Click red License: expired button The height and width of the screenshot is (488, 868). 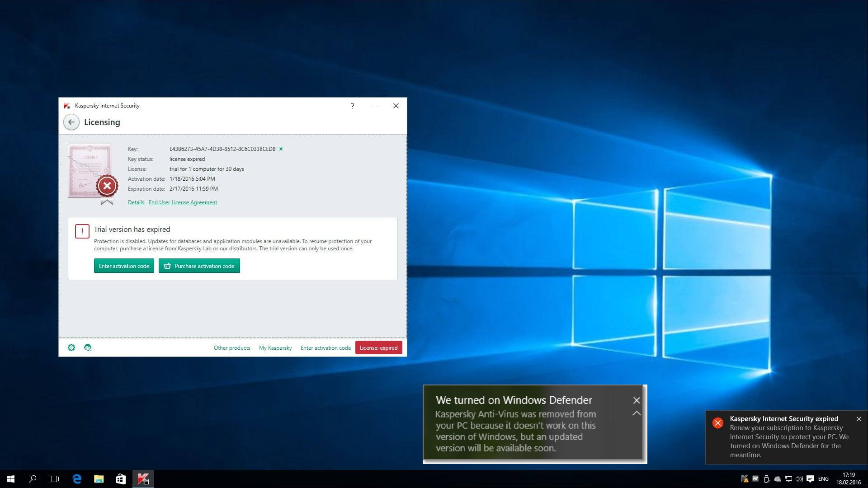(378, 347)
